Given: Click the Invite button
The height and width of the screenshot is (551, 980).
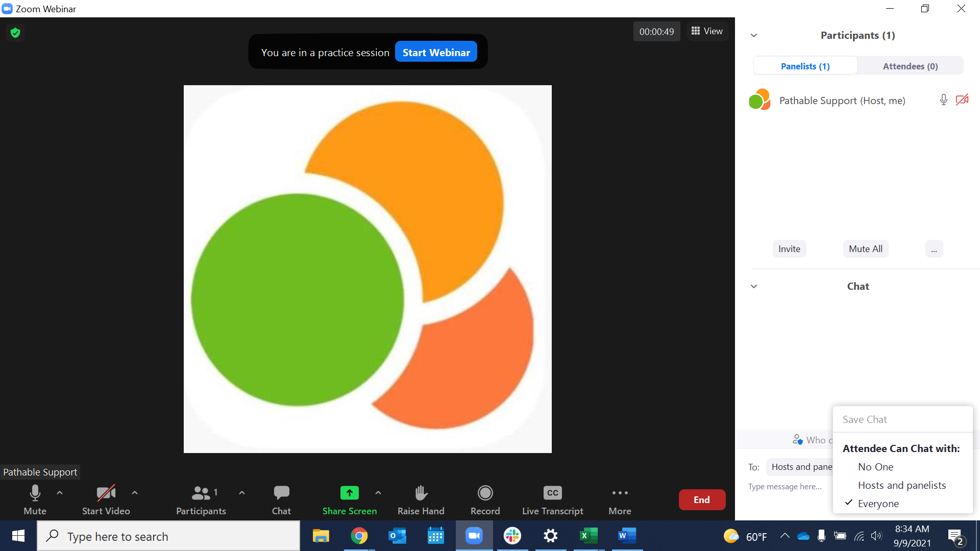Looking at the screenshot, I should coord(789,249).
